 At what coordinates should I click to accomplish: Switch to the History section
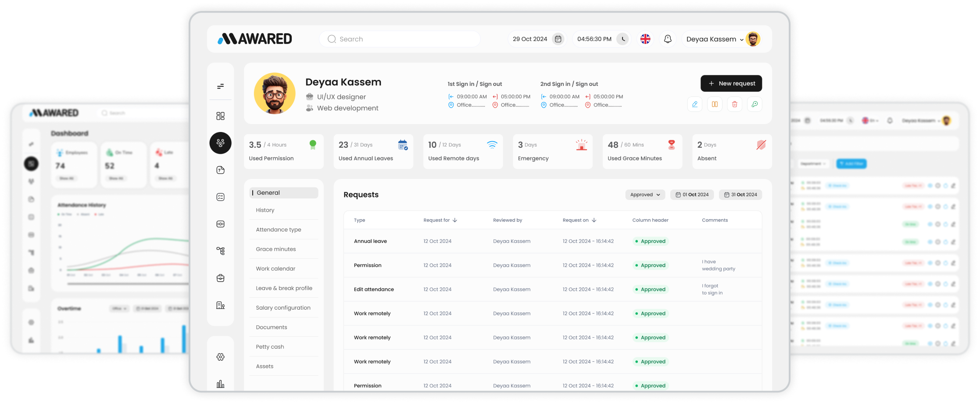click(265, 210)
